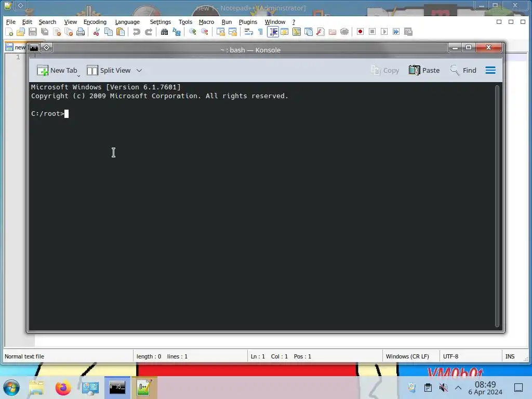Click the Stop Recording macro button
532x399 pixels.
point(372,32)
